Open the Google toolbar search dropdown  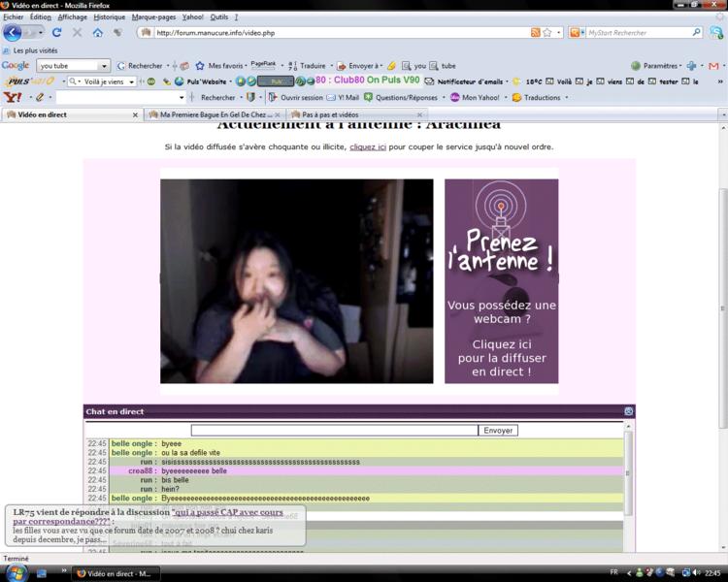click(104, 66)
